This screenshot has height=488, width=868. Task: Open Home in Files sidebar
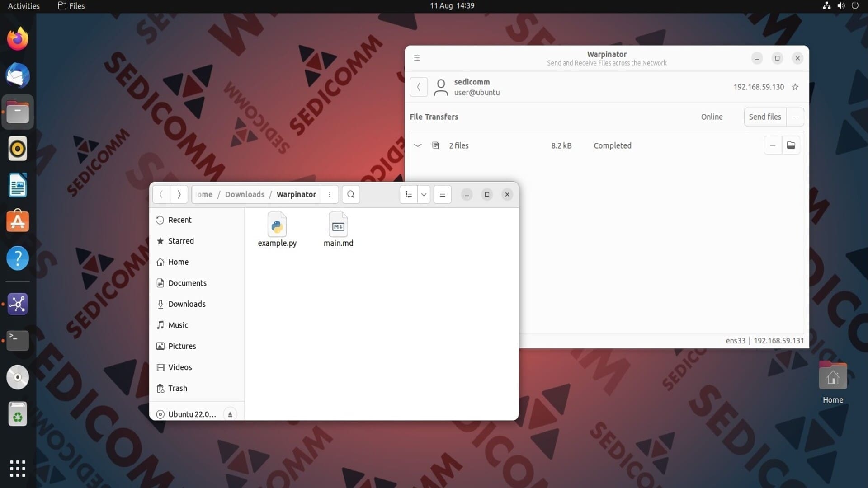point(197,262)
